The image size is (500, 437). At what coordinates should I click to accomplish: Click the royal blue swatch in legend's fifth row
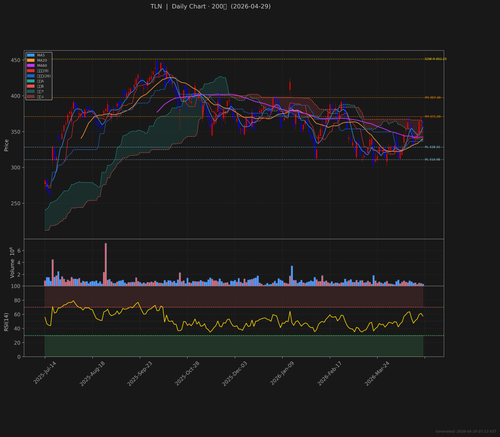click(31, 76)
